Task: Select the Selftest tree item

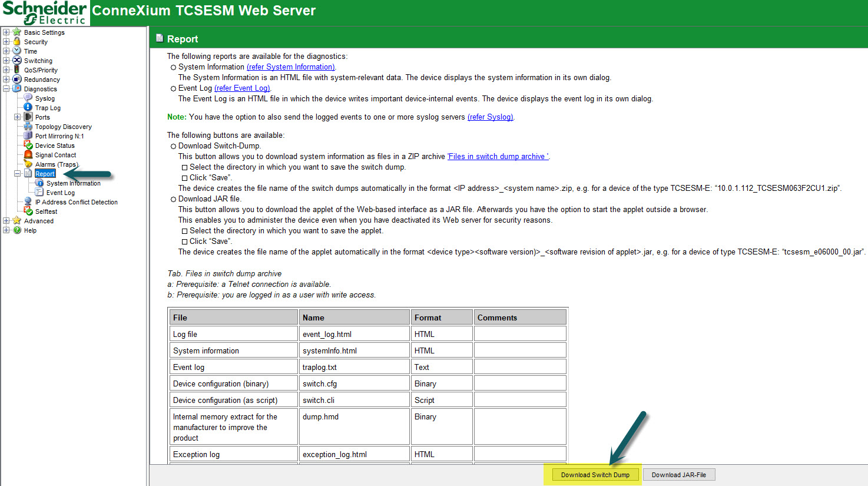Action: [46, 211]
